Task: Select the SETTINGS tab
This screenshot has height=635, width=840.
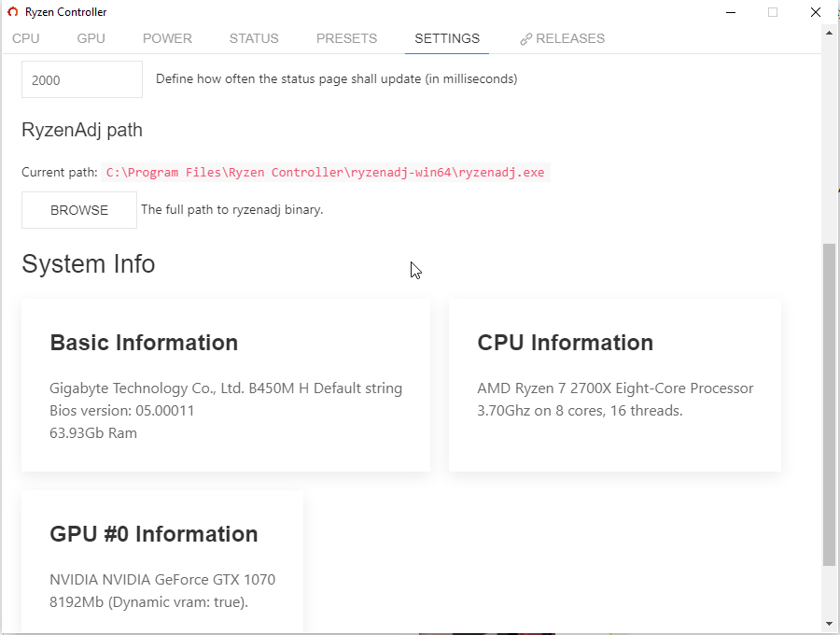Action: click(x=447, y=39)
